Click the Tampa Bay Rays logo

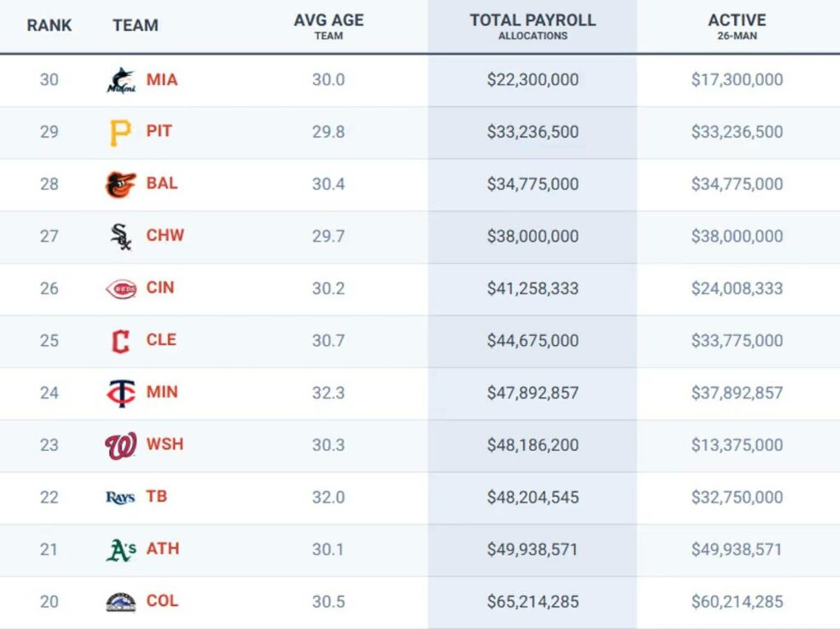point(121,497)
